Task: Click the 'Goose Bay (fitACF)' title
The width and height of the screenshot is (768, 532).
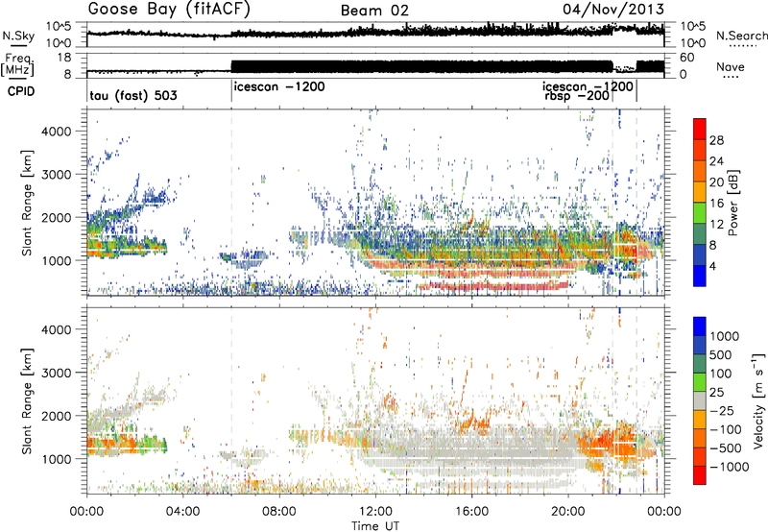Action: click(x=169, y=10)
